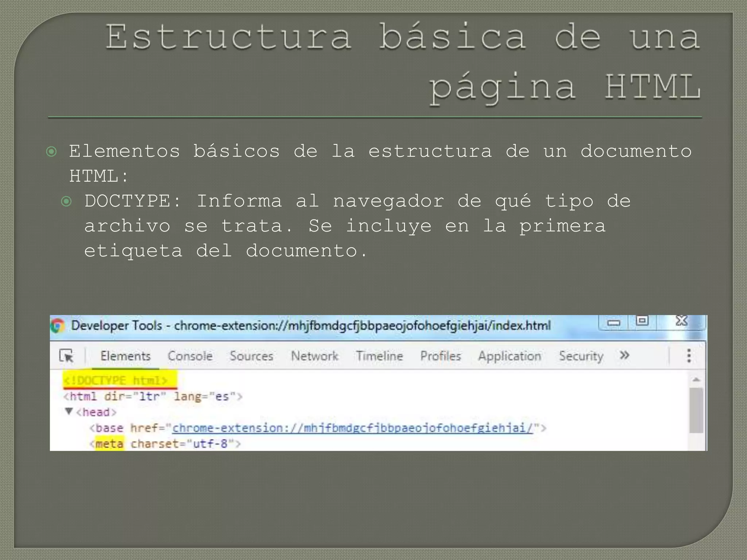Click the Developer Tools window title text
The height and width of the screenshot is (560, 747).
[x=311, y=326]
